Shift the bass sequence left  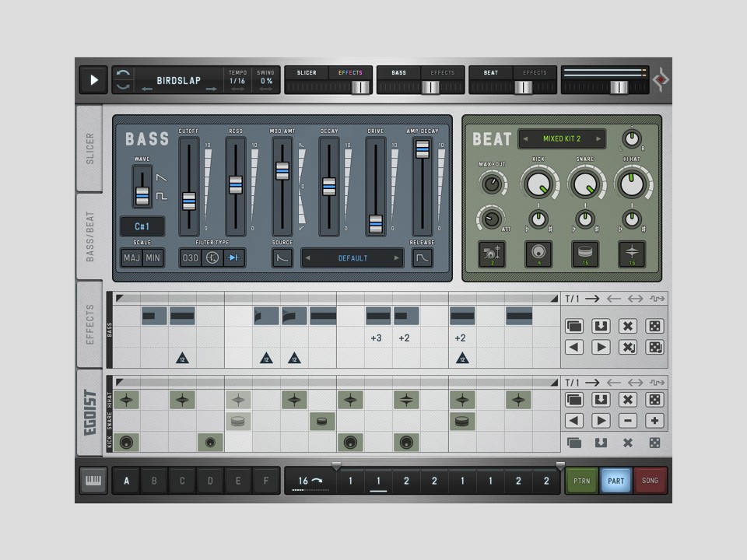tap(574, 347)
